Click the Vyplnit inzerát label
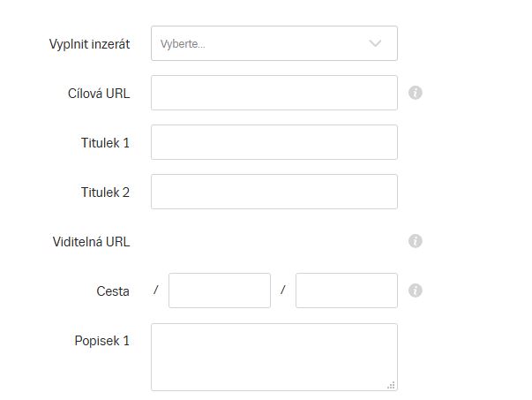Image resolution: width=532 pixels, height=400 pixels. 90,44
